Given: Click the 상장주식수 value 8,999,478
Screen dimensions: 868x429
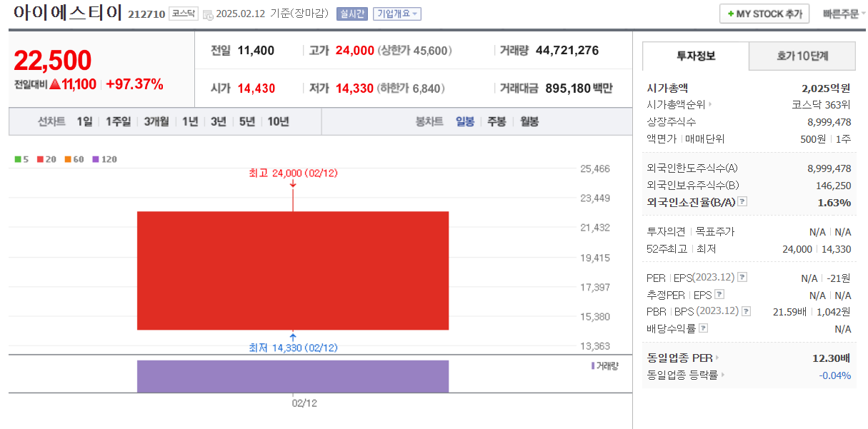Looking at the screenshot, I should coord(829,122).
